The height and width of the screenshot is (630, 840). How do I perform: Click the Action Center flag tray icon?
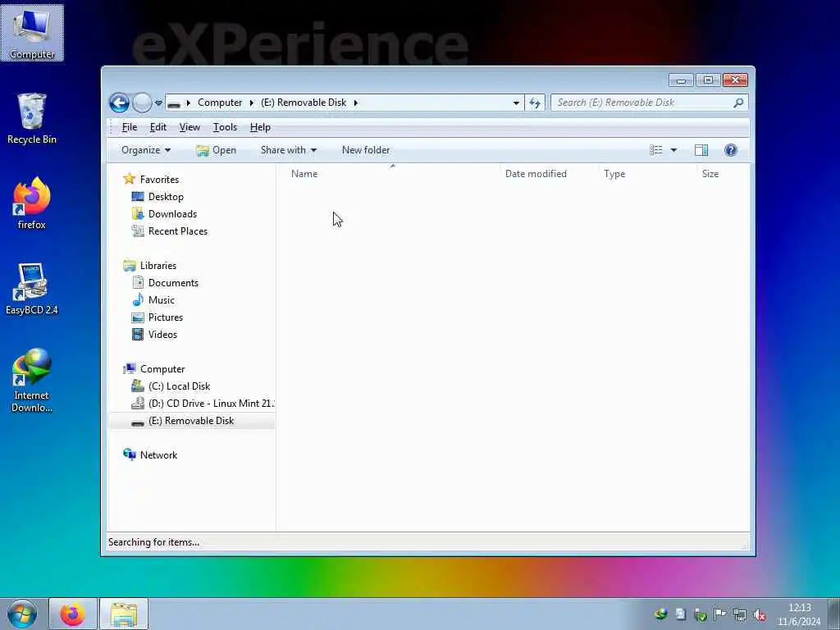point(720,614)
